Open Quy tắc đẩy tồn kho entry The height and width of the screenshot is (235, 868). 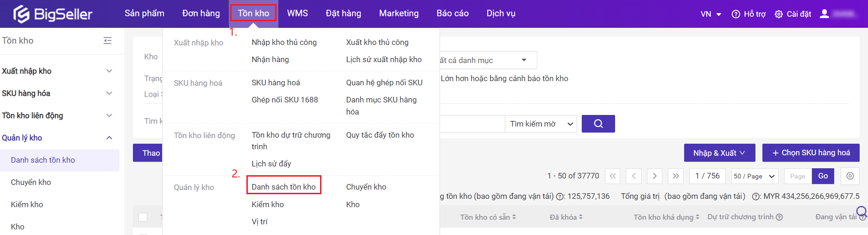pos(380,135)
